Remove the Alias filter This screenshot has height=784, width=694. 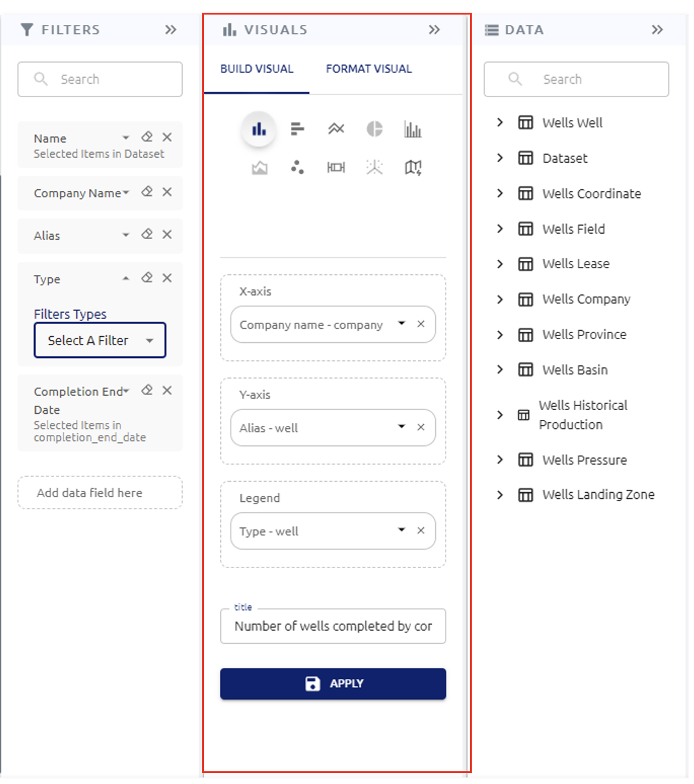coord(168,235)
